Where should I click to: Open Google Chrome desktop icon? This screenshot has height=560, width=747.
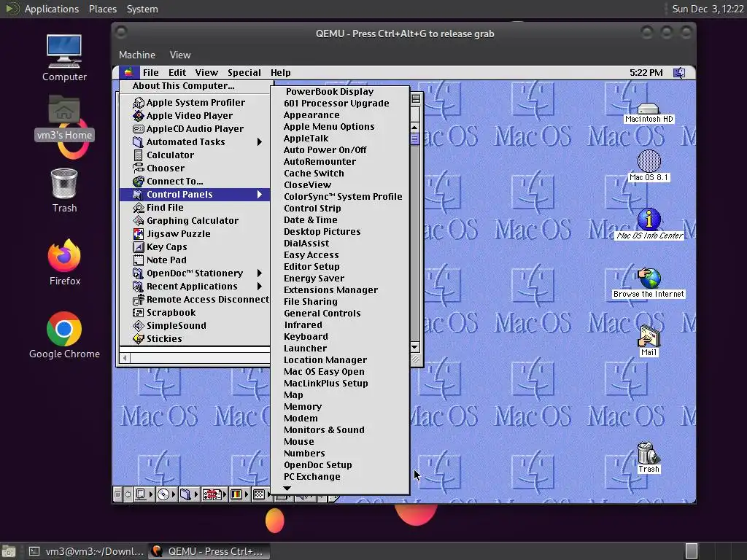64,335
